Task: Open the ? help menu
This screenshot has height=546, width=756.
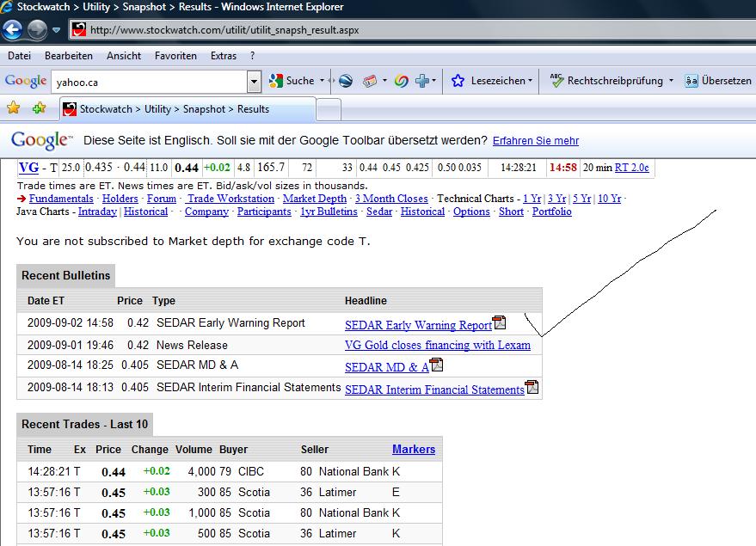Action: pyautogui.click(x=253, y=56)
